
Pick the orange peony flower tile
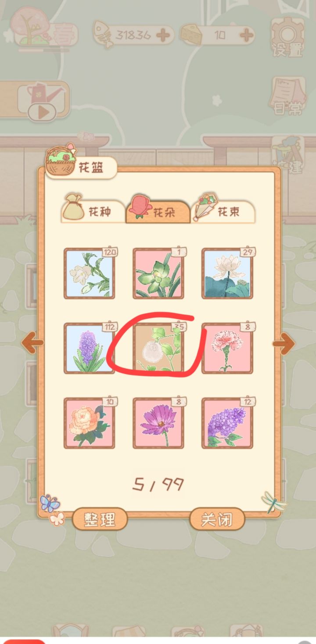pos(89,423)
